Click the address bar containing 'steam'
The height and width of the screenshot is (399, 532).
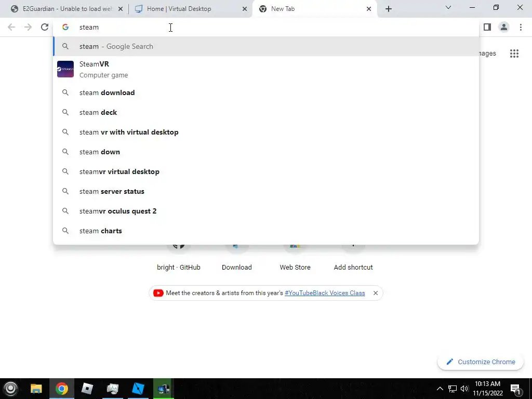click(266, 27)
